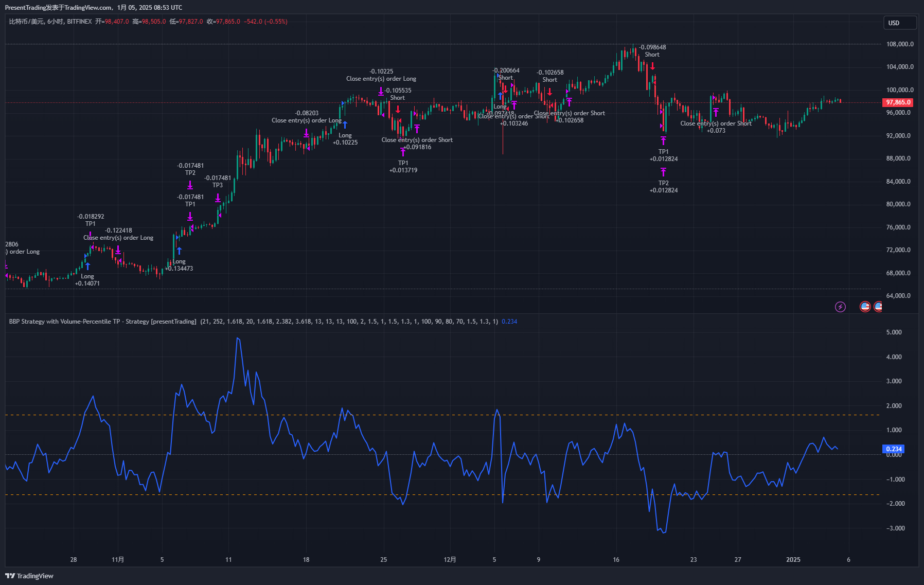
Task: Click the -0.08203 Close entry Long arrow
Action: 306,133
